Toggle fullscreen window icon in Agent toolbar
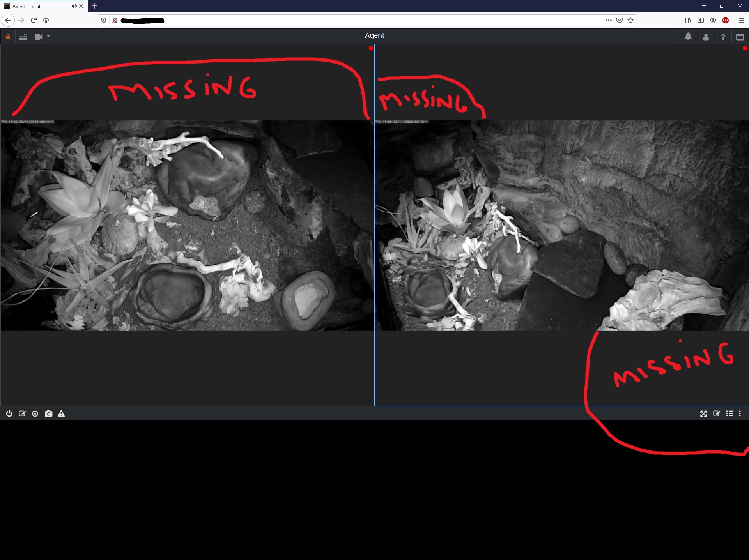 pyautogui.click(x=740, y=37)
